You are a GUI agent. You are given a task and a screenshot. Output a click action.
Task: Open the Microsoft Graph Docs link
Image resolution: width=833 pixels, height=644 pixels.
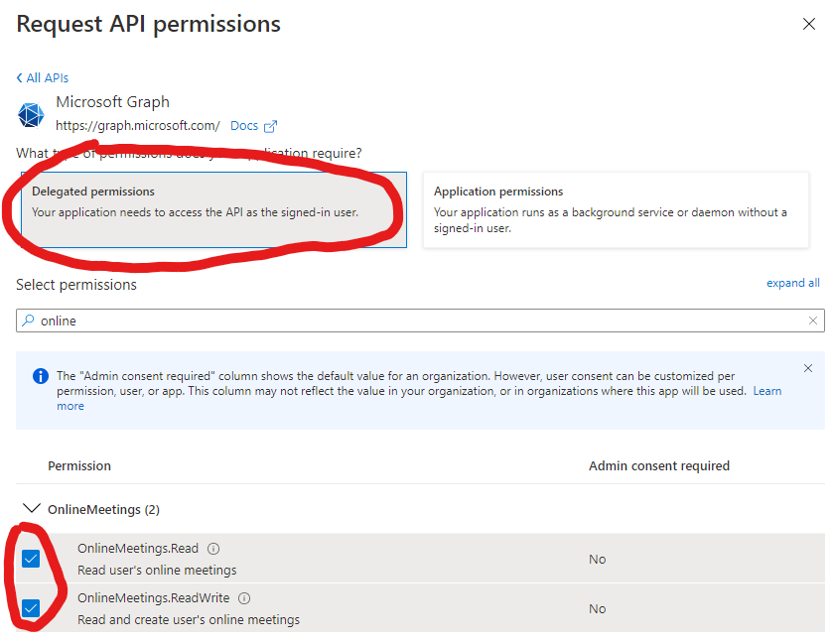click(x=244, y=126)
